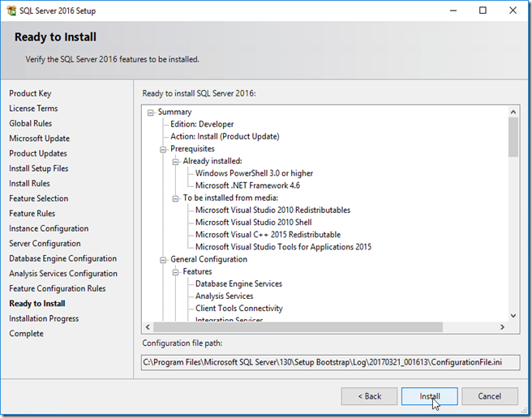Select Microsoft Visual Studio 2010 Shell
The image size is (532, 418).
click(x=254, y=223)
